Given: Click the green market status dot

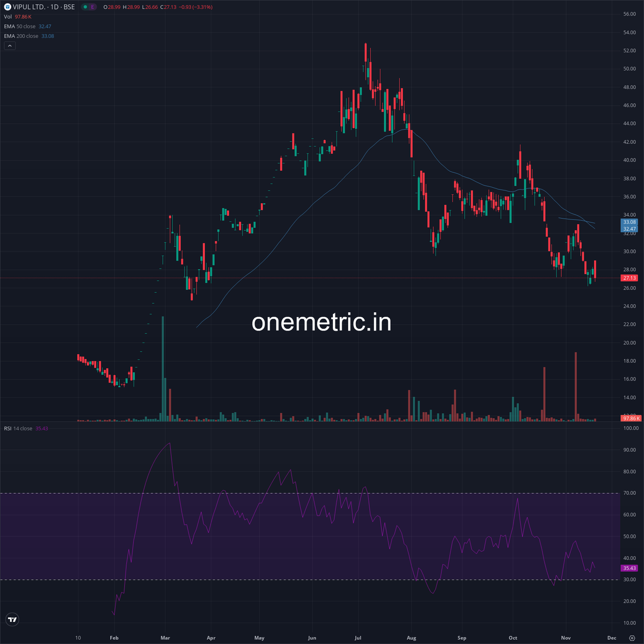Looking at the screenshot, I should [85, 7].
